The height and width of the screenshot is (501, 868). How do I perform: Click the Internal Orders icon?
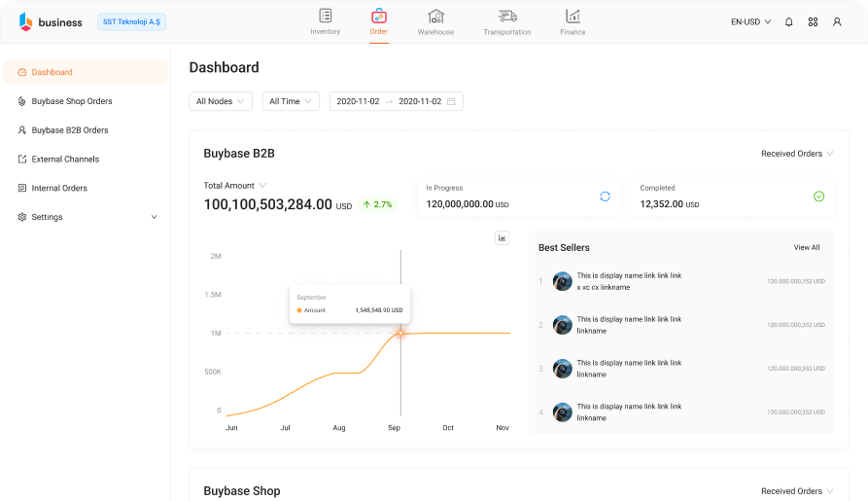tap(22, 188)
